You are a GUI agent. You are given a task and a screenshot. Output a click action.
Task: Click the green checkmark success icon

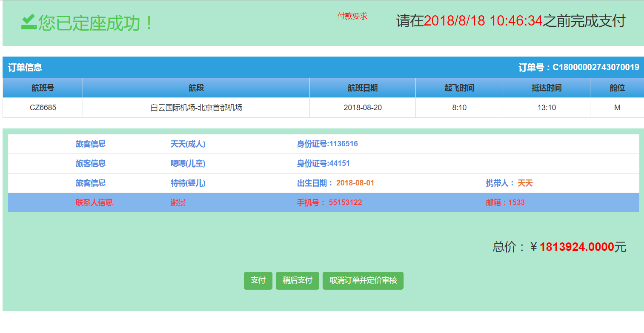tap(29, 22)
